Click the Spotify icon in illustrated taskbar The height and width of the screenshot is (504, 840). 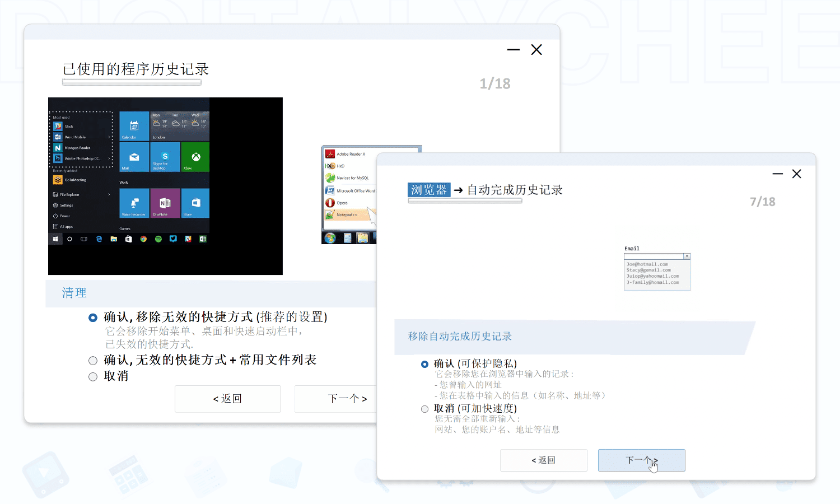pyautogui.click(x=158, y=239)
